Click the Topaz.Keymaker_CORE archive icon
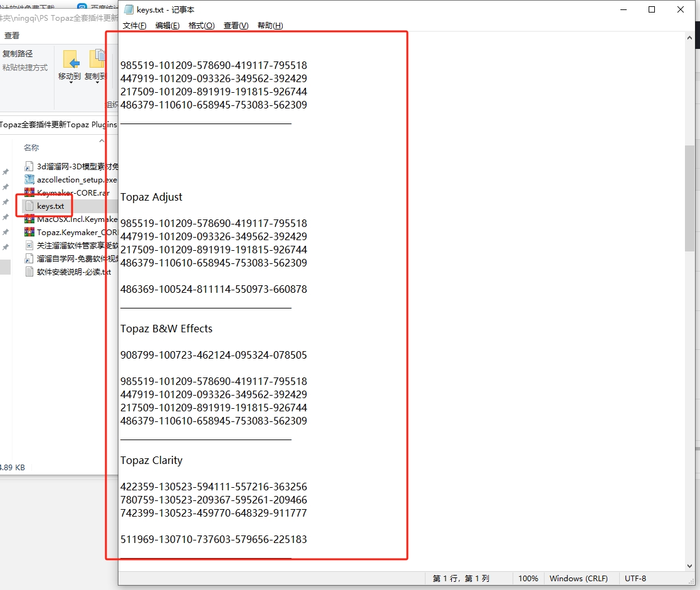 [29, 232]
